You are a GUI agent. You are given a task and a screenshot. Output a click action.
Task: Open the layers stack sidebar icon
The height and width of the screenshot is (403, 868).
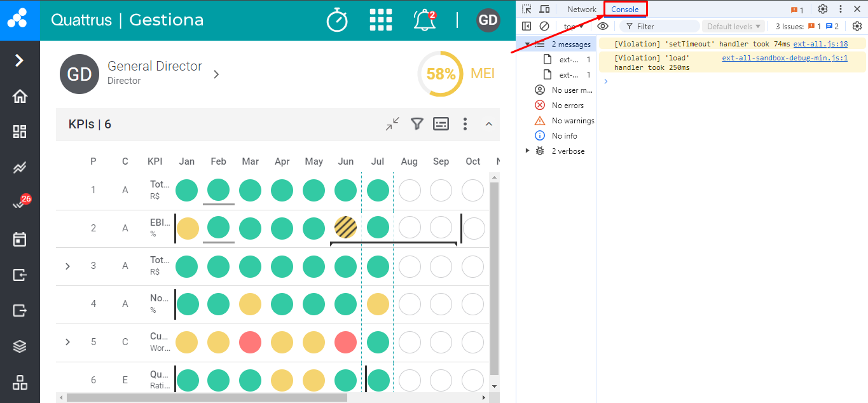(x=20, y=346)
